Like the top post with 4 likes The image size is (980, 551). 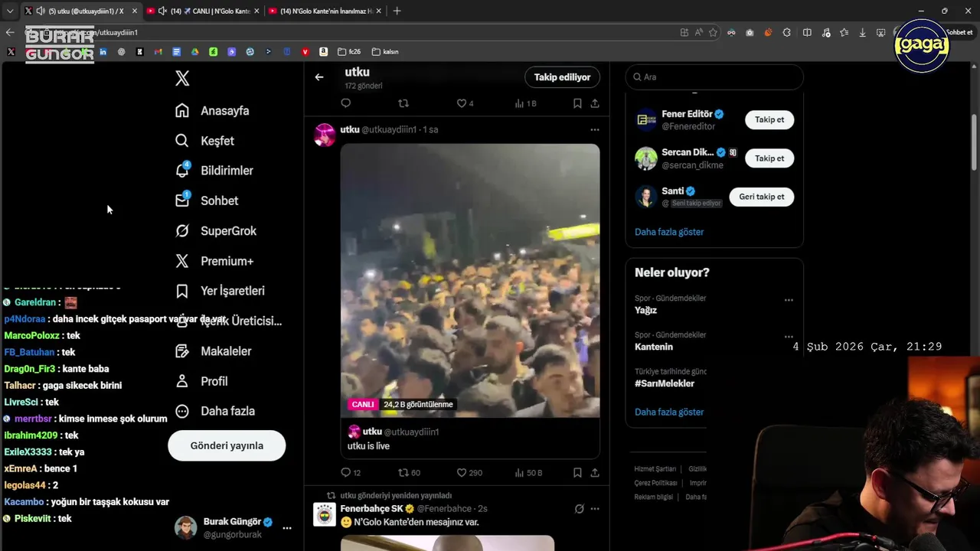(x=465, y=103)
